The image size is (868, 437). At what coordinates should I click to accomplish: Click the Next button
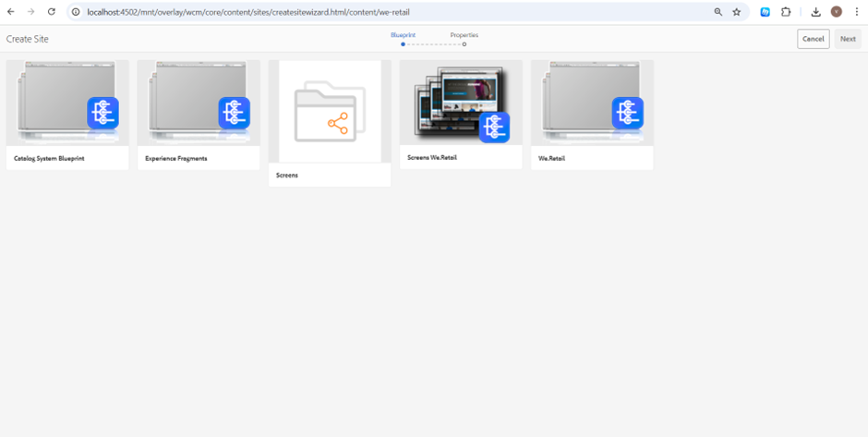(x=847, y=39)
